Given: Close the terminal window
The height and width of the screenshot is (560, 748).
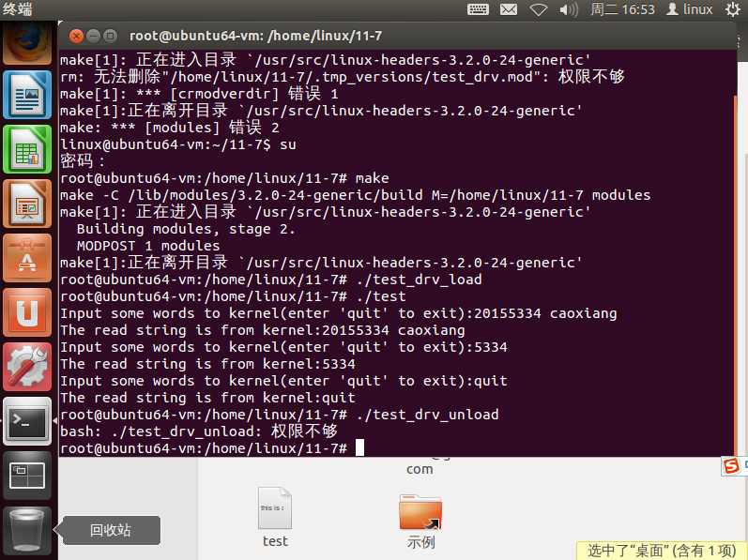Looking at the screenshot, I should [76, 36].
